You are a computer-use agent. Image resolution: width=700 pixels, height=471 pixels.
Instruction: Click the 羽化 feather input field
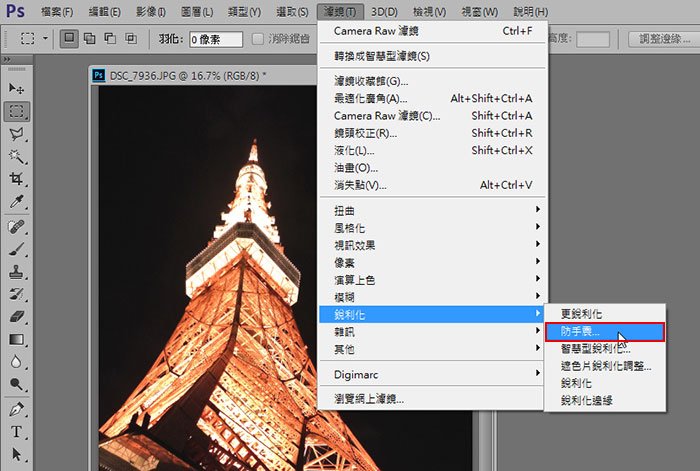(x=216, y=39)
